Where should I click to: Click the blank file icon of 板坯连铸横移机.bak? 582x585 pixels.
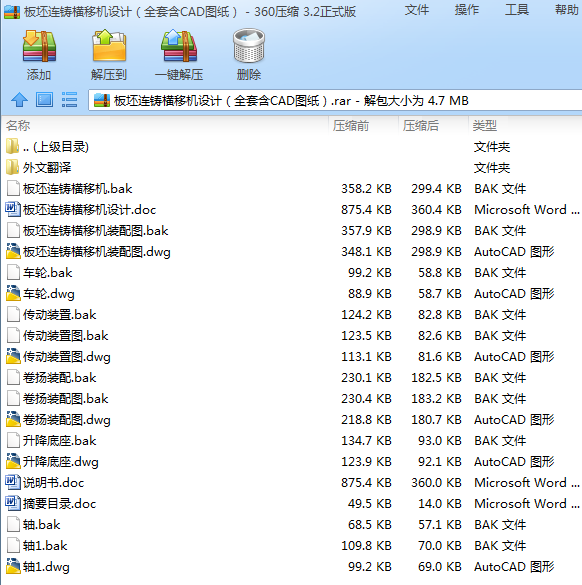point(13,188)
